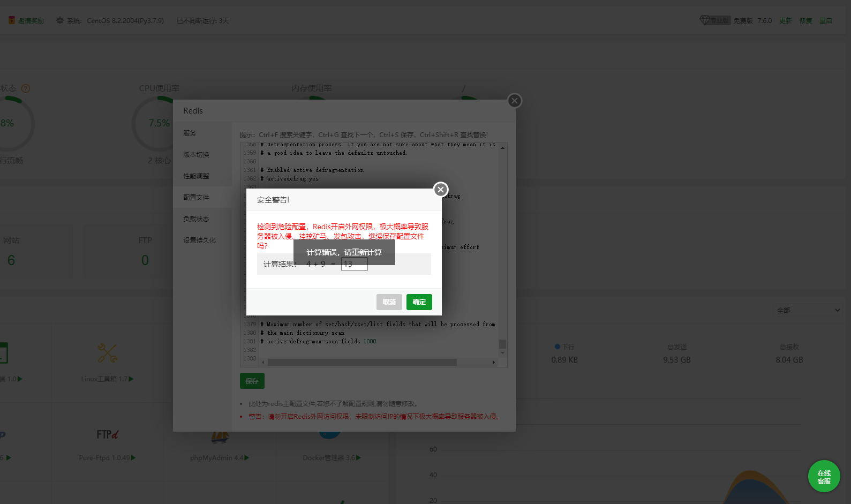
Task: Close the 安全警告 warning popup
Action: (x=440, y=189)
